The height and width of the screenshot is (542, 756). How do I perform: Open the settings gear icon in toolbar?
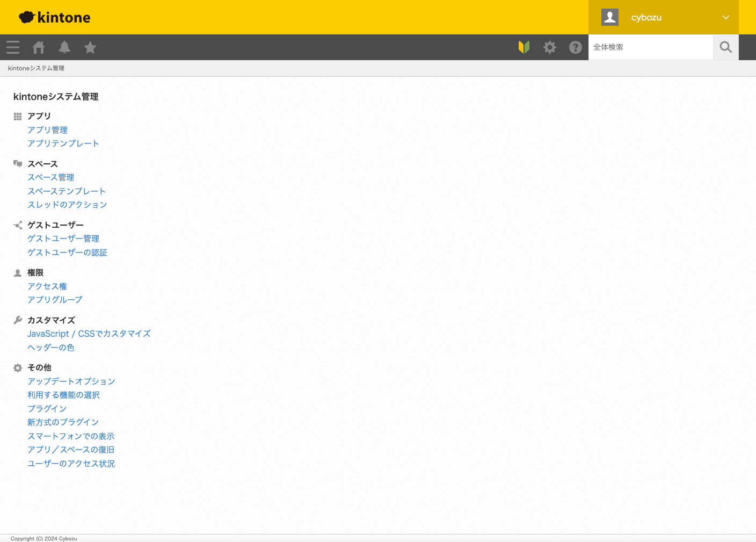(550, 47)
